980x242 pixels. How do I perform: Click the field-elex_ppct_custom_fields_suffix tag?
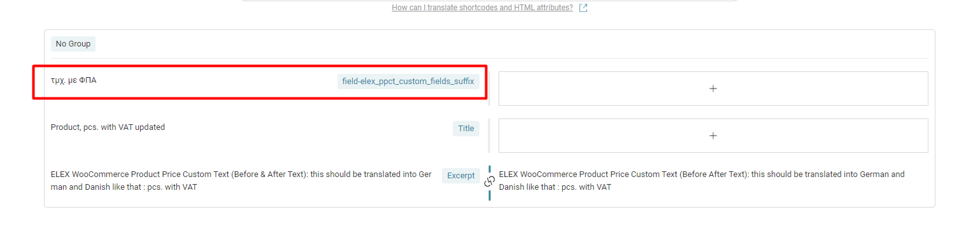click(x=408, y=82)
